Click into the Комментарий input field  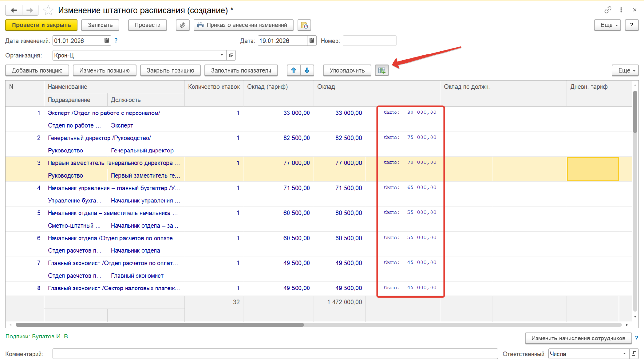275,354
